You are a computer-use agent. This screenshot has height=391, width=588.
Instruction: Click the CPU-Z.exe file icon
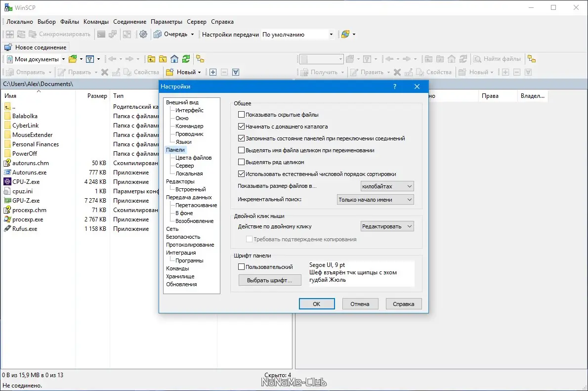[x=7, y=181]
